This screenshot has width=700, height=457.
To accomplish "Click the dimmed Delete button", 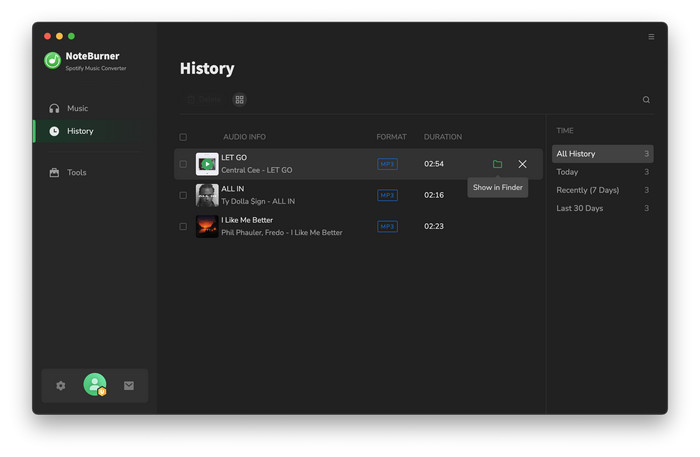I will click(204, 100).
